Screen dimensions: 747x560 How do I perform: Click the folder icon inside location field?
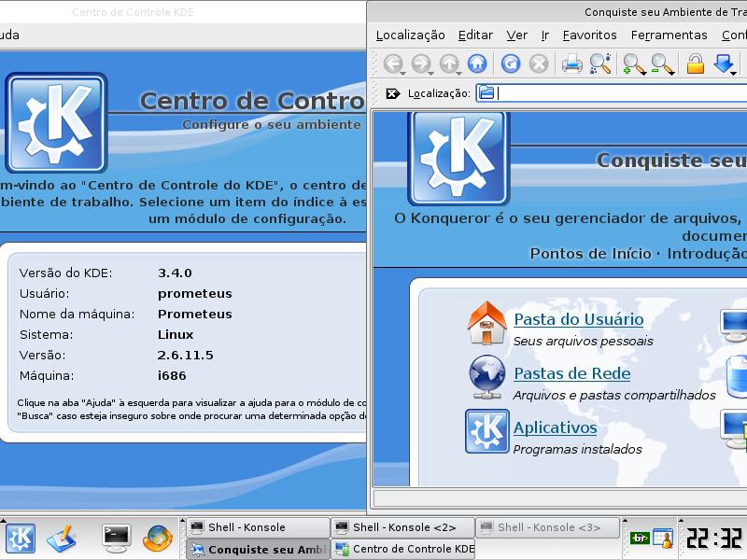[486, 92]
